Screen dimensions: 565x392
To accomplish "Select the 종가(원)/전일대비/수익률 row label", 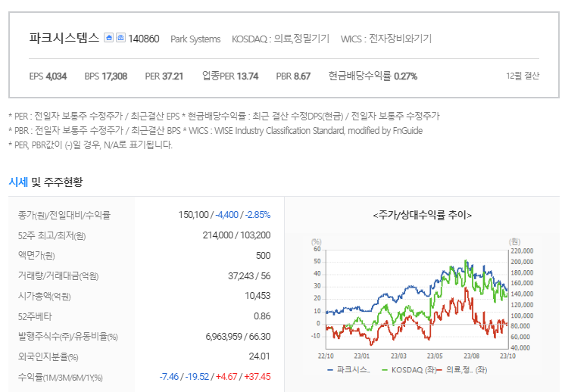I will 64,215.
